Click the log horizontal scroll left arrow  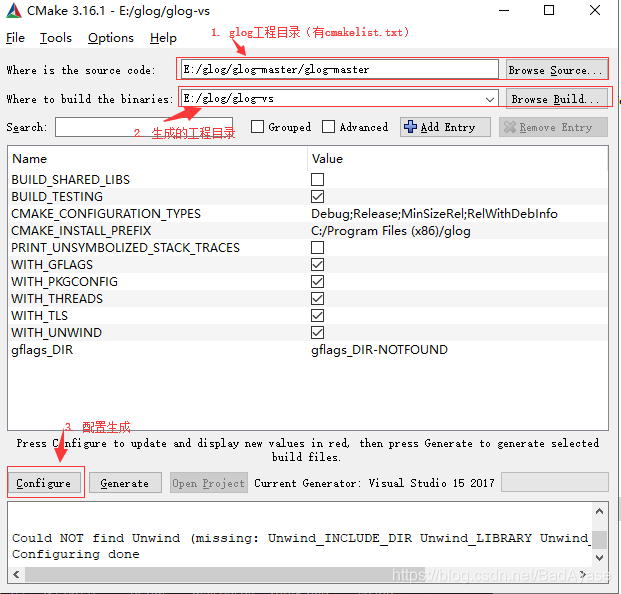(x=16, y=574)
